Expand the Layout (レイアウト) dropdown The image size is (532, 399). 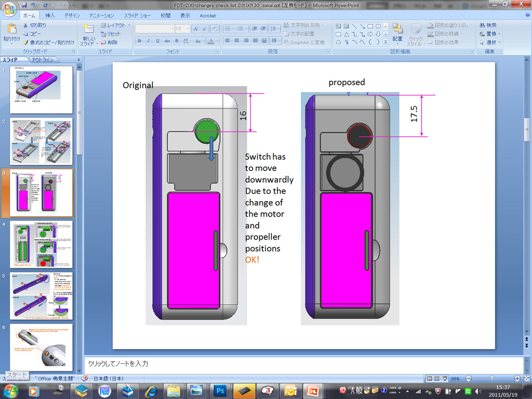117,25
